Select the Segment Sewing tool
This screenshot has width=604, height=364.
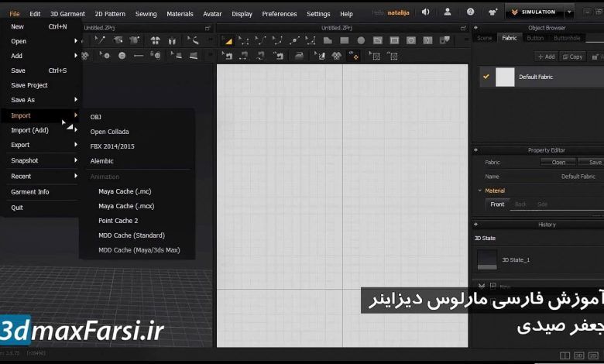(243, 57)
